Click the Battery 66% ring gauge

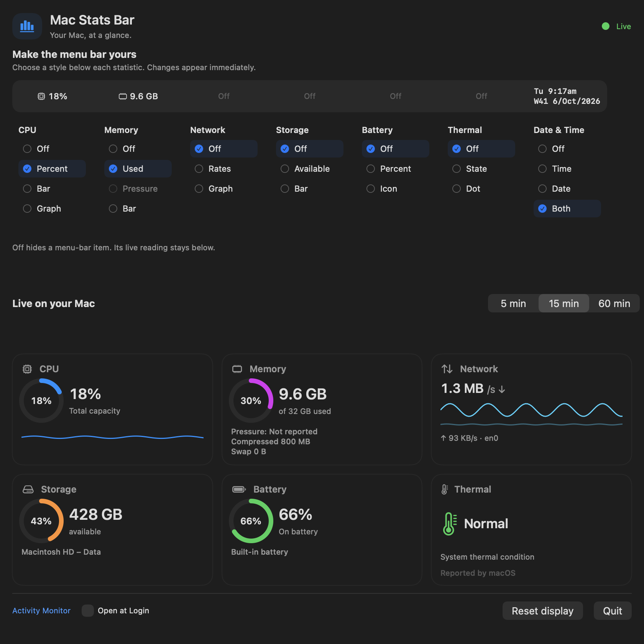coord(251,521)
